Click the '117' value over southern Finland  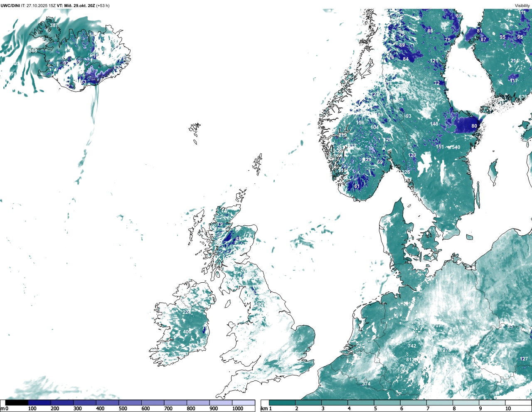tap(514, 81)
